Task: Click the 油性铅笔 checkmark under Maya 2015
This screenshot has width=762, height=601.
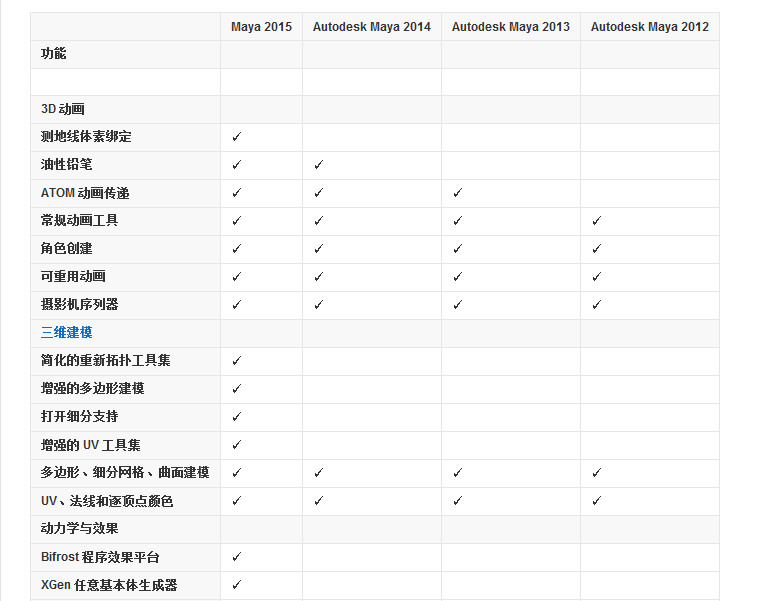Action: pyautogui.click(x=237, y=165)
